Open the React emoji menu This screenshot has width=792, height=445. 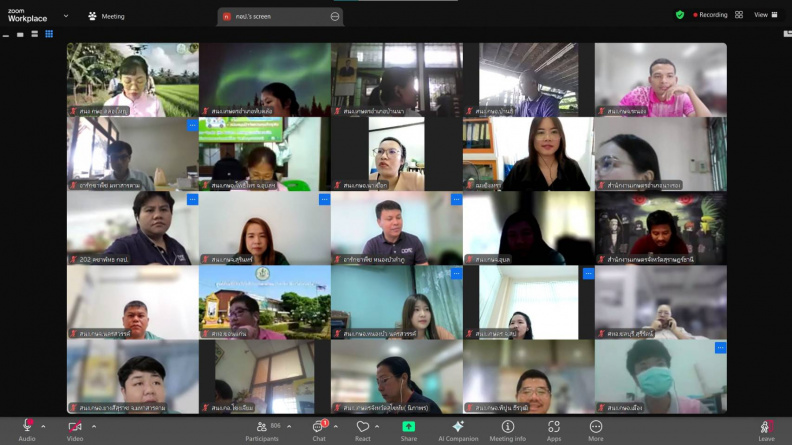(x=363, y=431)
